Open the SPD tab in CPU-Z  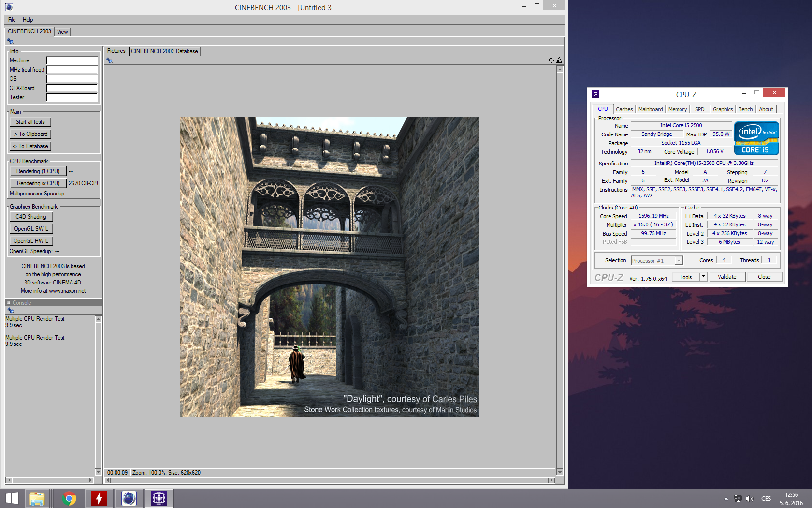click(700, 109)
